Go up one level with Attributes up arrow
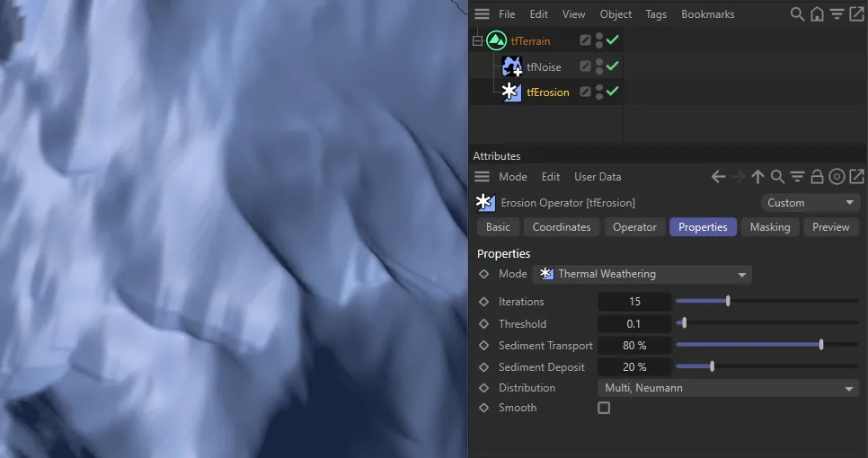 pyautogui.click(x=757, y=177)
